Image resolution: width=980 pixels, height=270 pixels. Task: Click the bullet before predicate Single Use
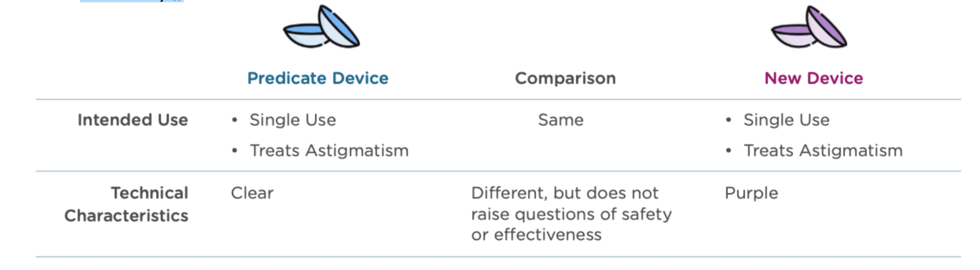click(234, 120)
